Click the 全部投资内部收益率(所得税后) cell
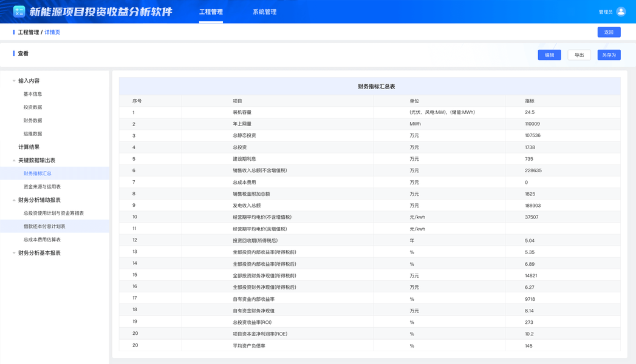 [x=264, y=264]
